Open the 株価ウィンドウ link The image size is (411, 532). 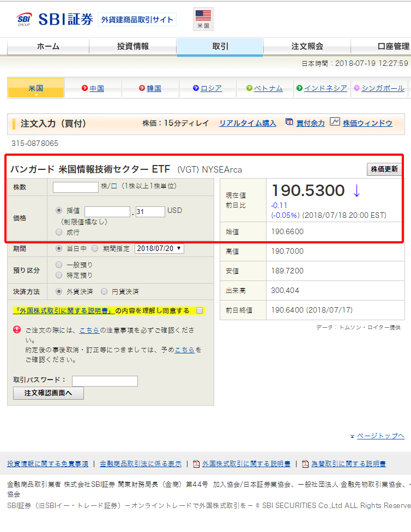(x=367, y=124)
